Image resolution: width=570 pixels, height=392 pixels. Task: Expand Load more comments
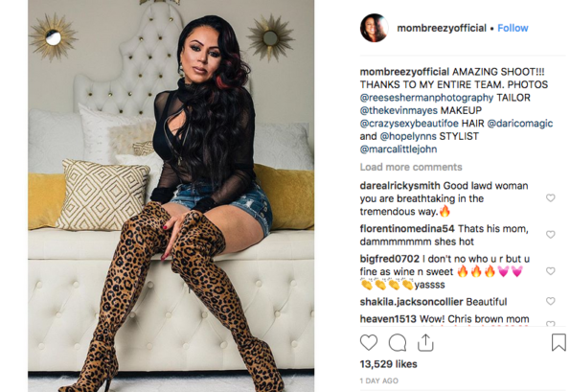[411, 167]
